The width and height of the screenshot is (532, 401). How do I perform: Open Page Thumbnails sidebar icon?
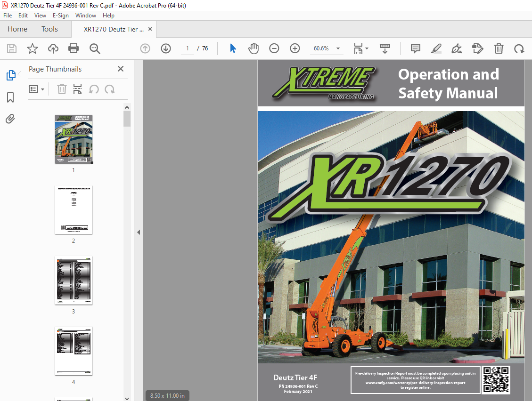10,75
